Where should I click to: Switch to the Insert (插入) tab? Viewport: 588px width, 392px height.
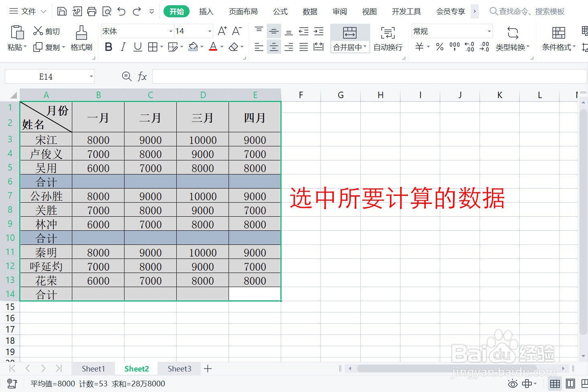206,12
